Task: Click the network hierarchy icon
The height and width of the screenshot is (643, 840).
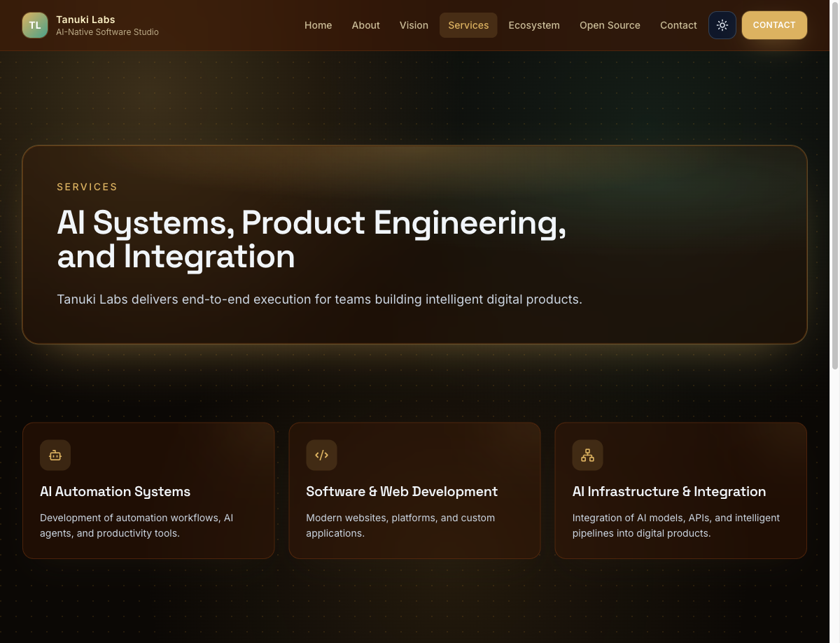Action: (x=587, y=455)
